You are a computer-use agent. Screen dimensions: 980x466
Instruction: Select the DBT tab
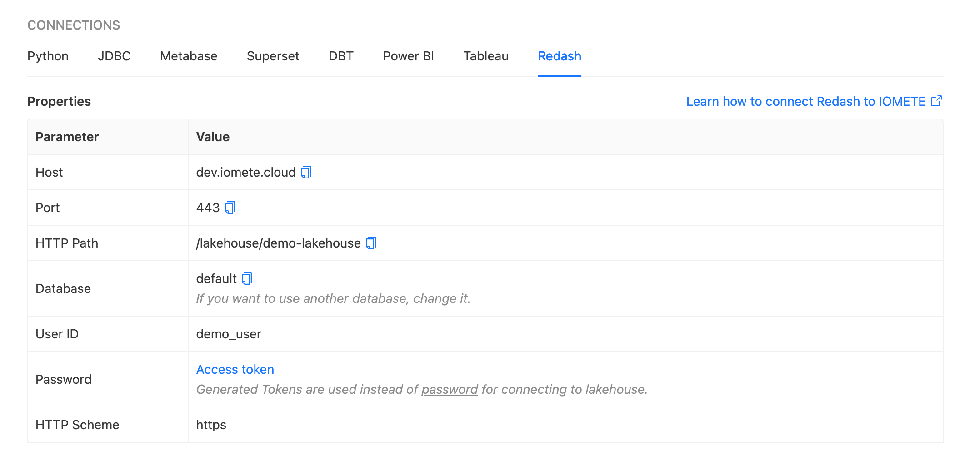[341, 56]
